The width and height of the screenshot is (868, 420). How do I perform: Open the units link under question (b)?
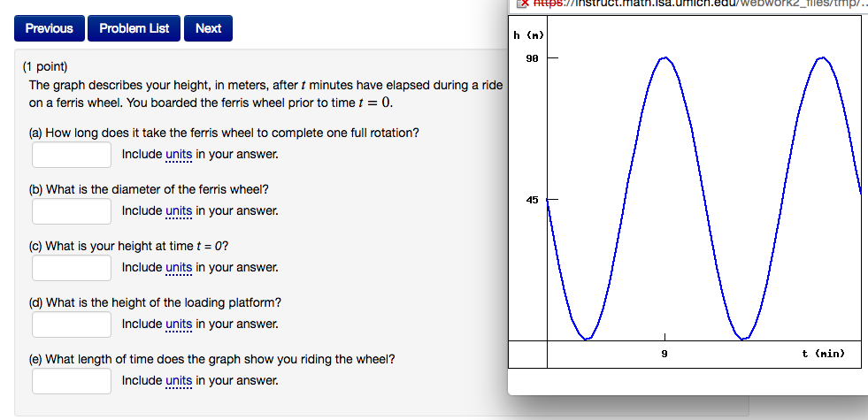point(179,210)
